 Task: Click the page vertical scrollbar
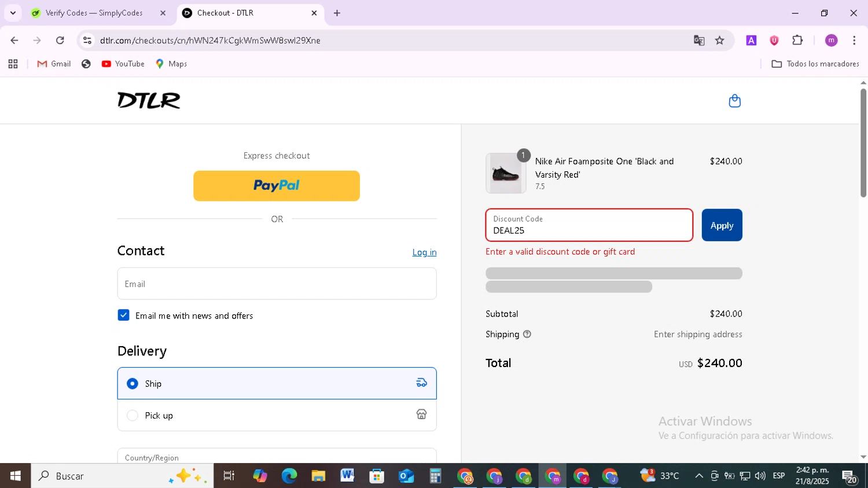(x=863, y=142)
